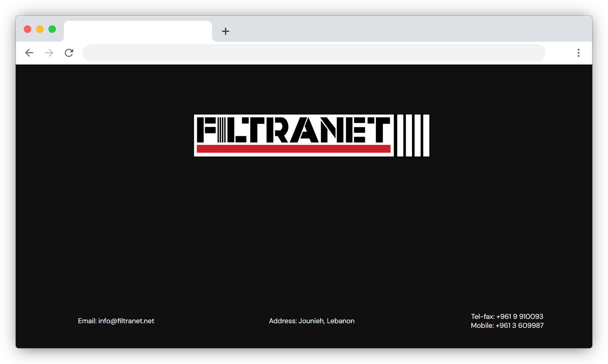The image size is (608, 364).
Task: Click the red bar under the logo text
Action: coord(293,149)
